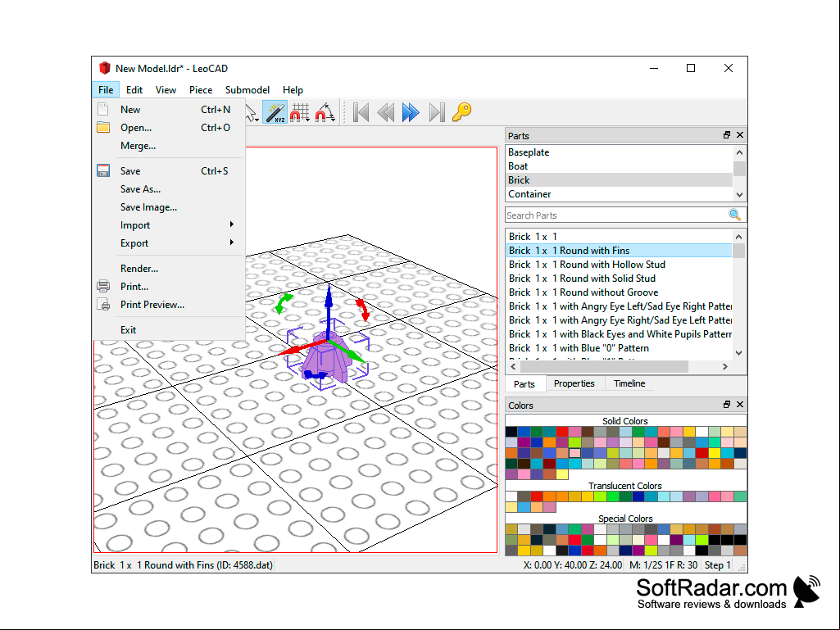Switch to the Parts tab
Screen dimensions: 840x630
click(524, 383)
